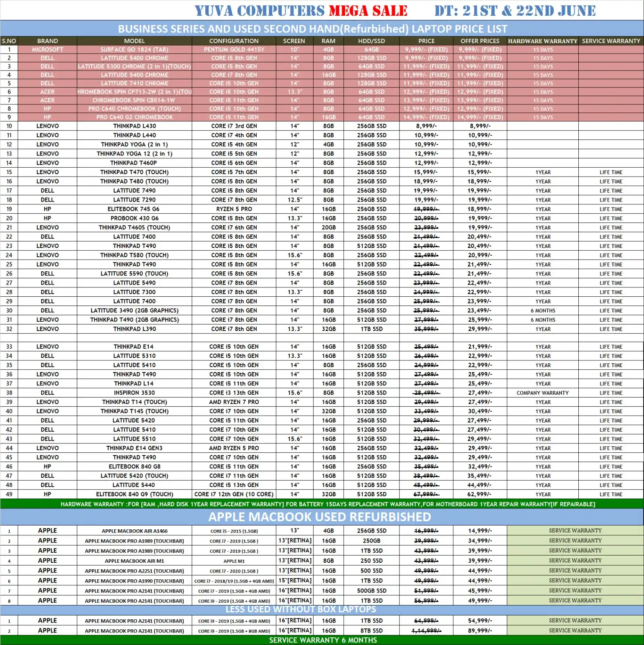Click the 'COMPANY WARRANTY' cell
The width and height of the screenshot is (644, 645).
543,393
